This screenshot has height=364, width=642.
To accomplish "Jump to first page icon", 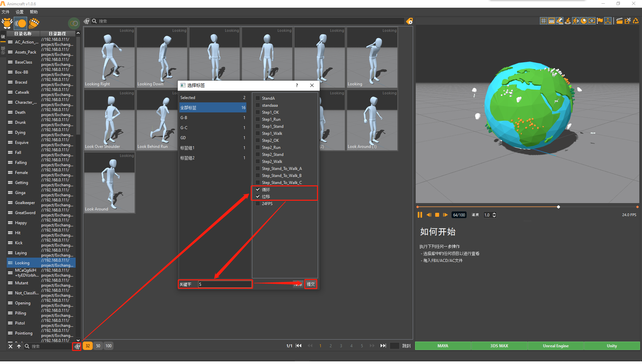I will coord(299,346).
